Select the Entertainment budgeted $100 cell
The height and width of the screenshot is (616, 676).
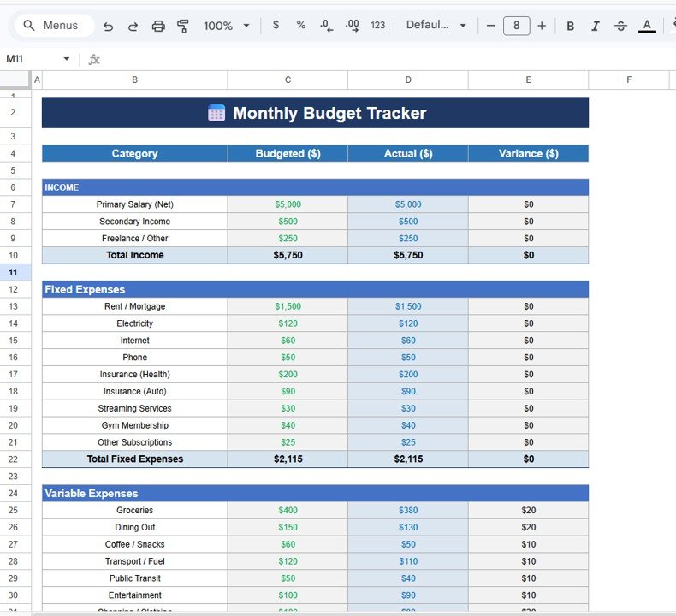[x=288, y=595]
